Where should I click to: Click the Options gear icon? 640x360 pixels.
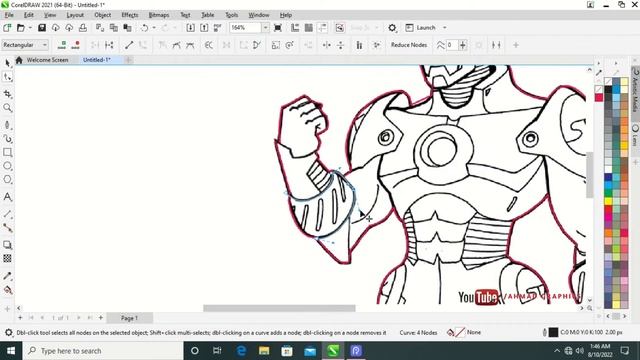coord(392,28)
